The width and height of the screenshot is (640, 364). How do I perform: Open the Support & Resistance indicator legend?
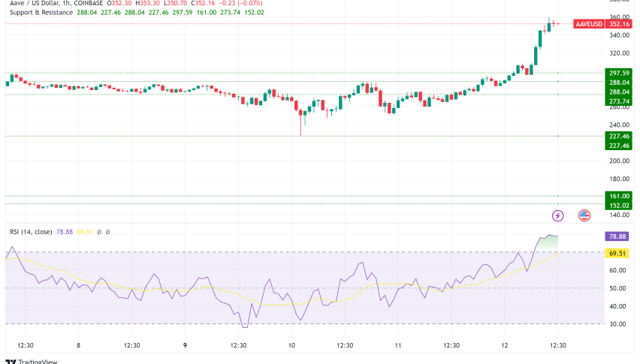tap(41, 13)
